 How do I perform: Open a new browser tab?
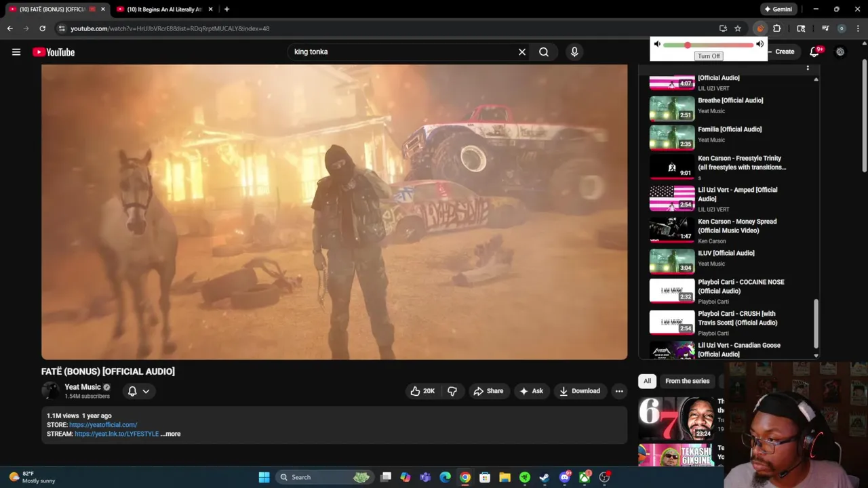pos(226,9)
